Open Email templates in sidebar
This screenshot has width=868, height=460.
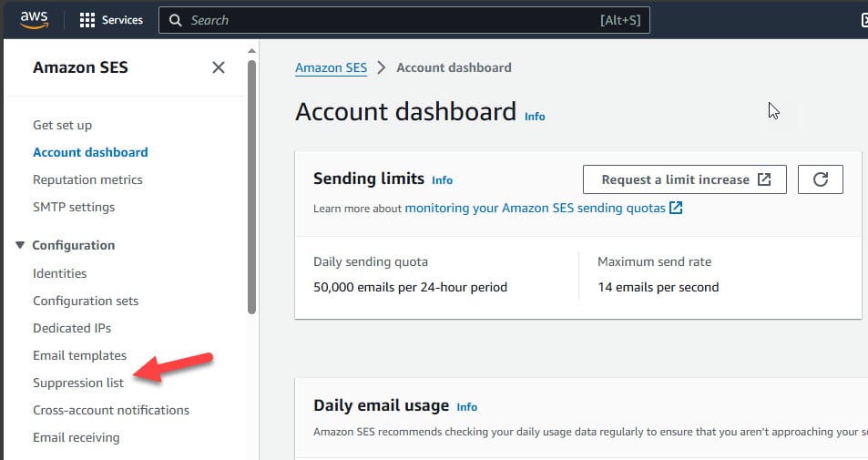click(79, 355)
